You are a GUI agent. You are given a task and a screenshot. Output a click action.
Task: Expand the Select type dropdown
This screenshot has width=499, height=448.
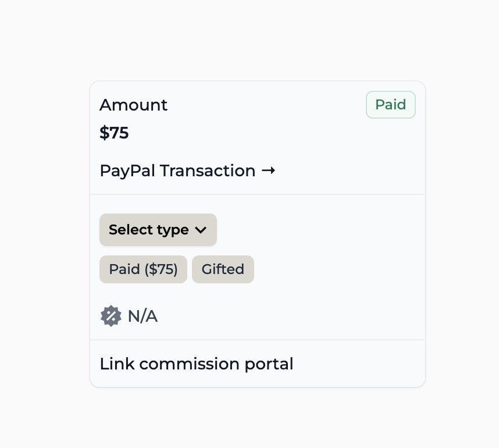[x=158, y=230]
